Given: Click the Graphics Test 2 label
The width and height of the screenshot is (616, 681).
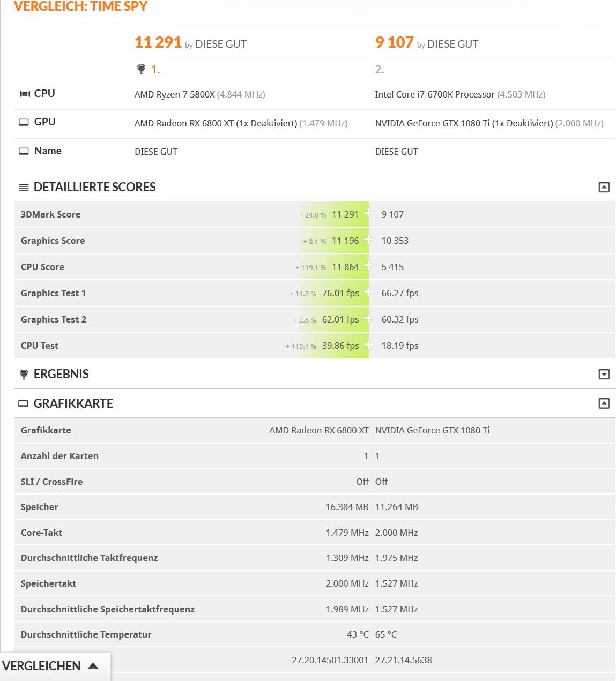Looking at the screenshot, I should [53, 319].
